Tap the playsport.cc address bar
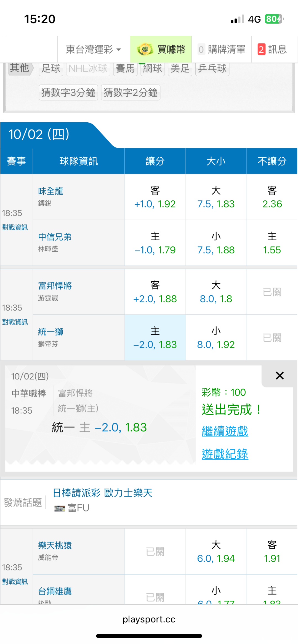The image size is (298, 644). 149,619
